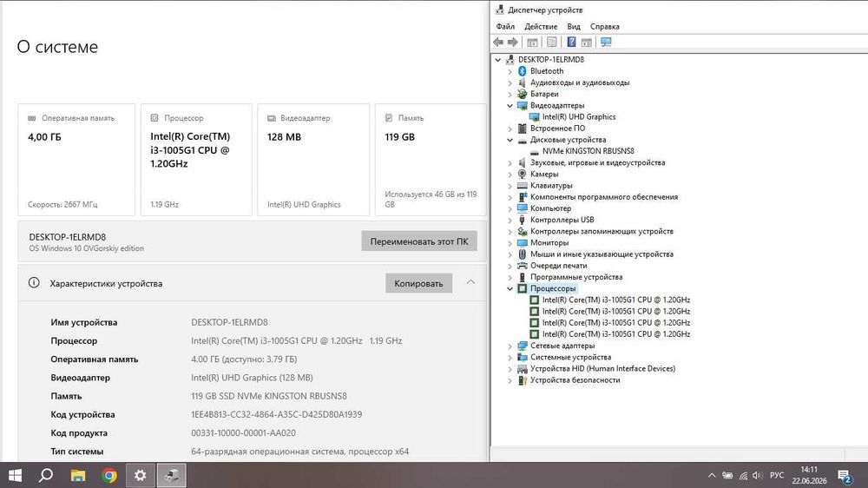This screenshot has width=868, height=488.
Task: Click the Cameras (Камеры) category icon
Action: (522, 174)
